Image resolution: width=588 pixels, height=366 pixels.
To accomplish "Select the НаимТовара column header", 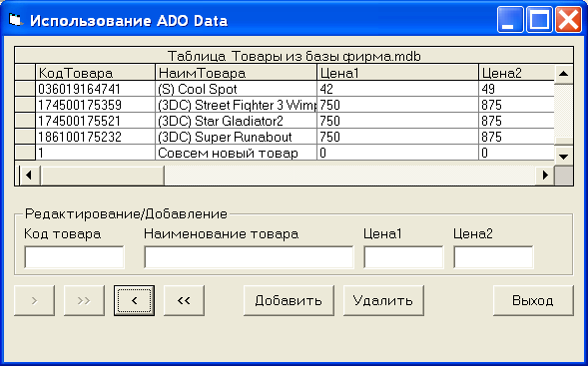I will tap(237, 73).
